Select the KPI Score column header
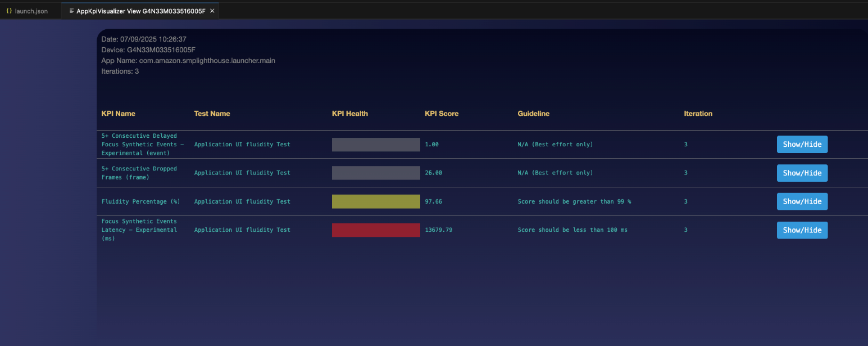 pos(441,114)
